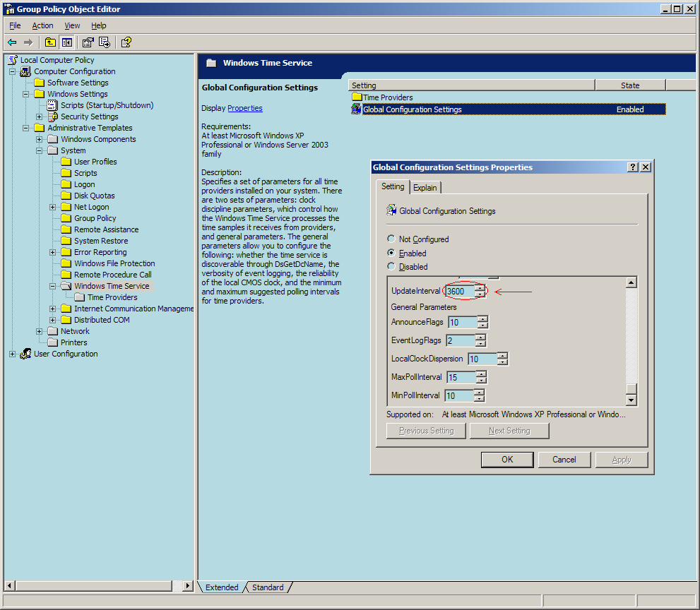Expand the User Configuration tree node

coord(13,354)
